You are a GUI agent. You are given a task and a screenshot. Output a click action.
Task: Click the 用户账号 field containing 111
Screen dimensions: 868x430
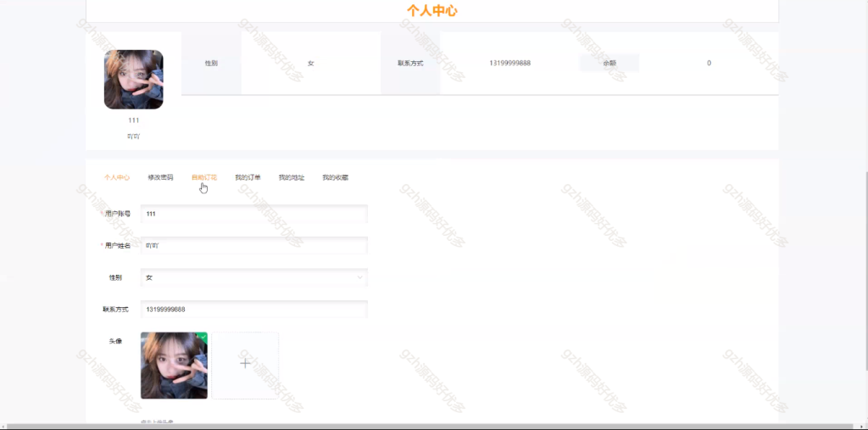pyautogui.click(x=254, y=214)
